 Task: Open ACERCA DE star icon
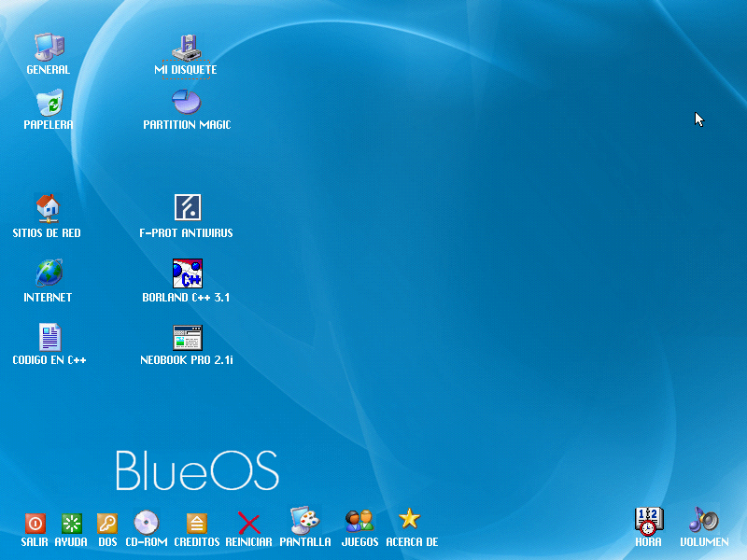click(x=409, y=519)
